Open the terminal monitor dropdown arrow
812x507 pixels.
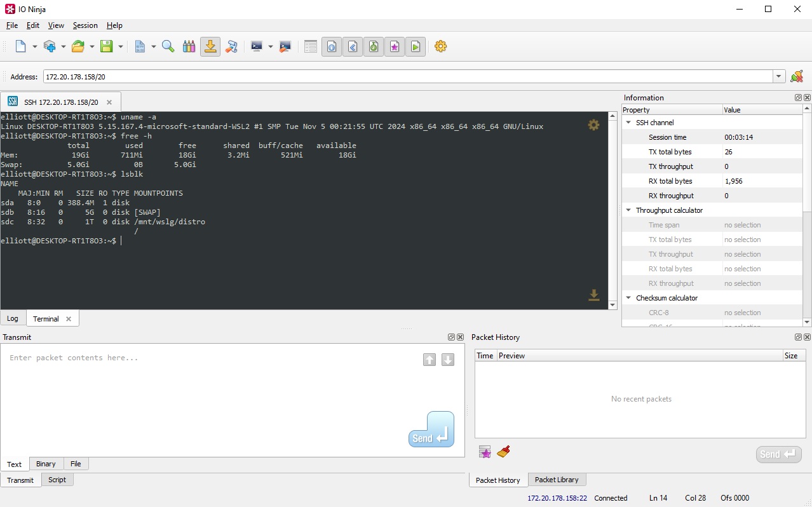point(270,46)
